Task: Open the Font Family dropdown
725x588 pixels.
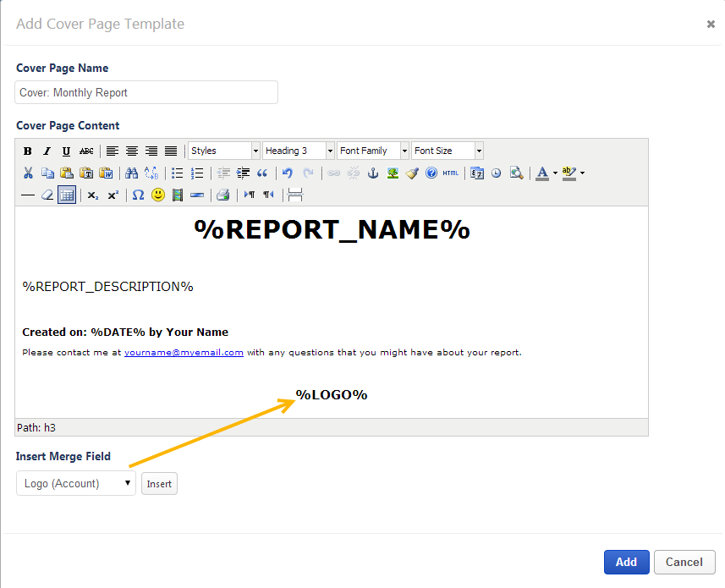Action: pos(373,151)
